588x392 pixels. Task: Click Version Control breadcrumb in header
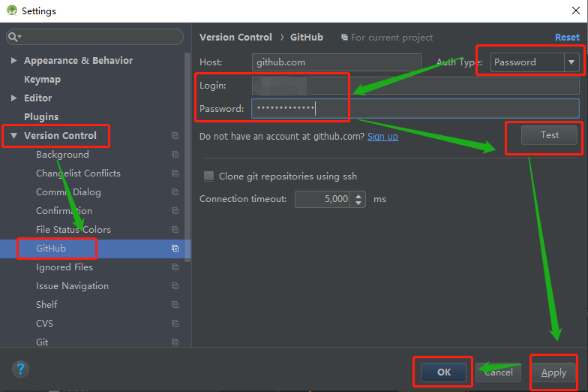(235, 38)
